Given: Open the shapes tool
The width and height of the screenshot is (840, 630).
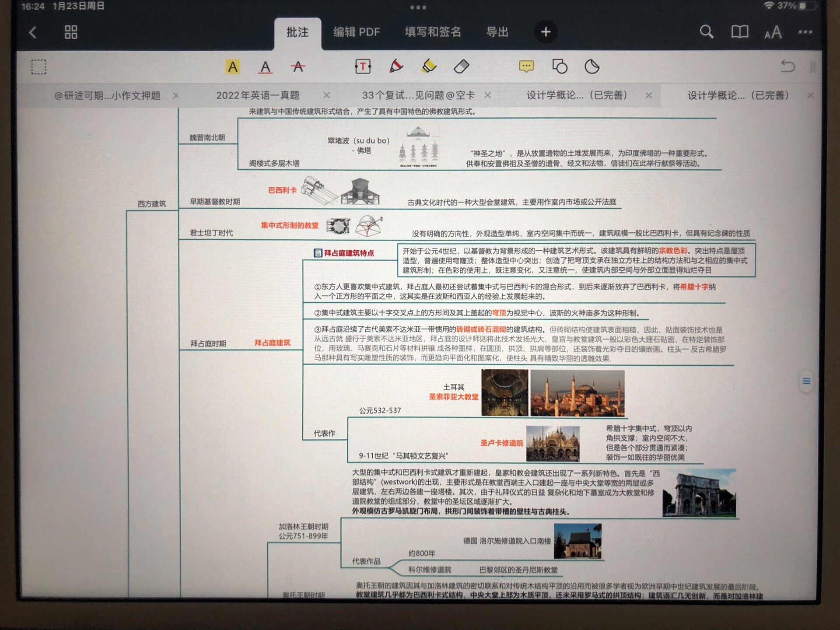Looking at the screenshot, I should (x=560, y=66).
